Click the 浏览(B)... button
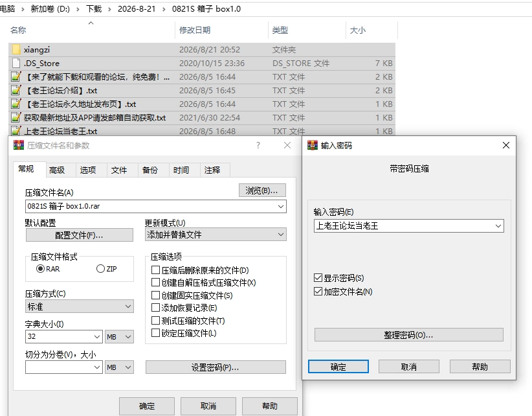Image resolution: width=532 pixels, height=416 pixels. (x=262, y=191)
